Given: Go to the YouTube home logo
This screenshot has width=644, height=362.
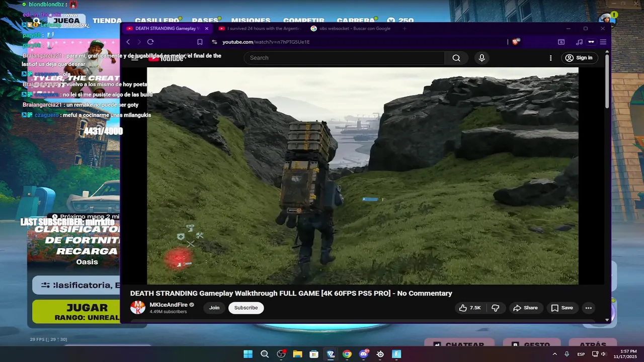Looking at the screenshot, I should (166, 58).
